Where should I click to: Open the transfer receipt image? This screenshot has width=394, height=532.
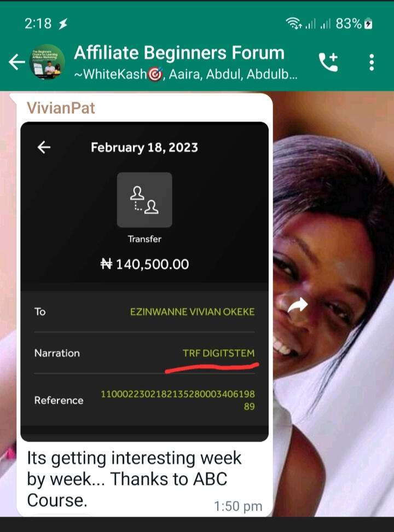[x=144, y=282]
